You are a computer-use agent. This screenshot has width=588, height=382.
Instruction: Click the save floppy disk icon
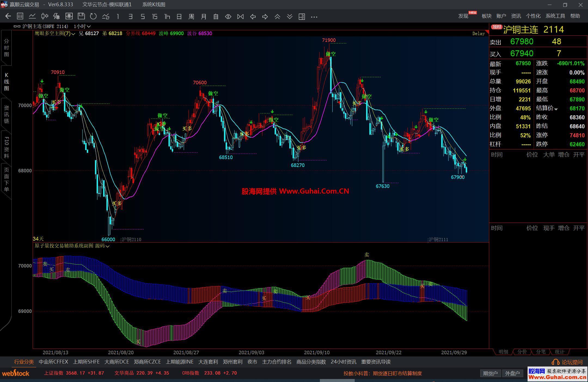pyautogui.click(x=81, y=16)
